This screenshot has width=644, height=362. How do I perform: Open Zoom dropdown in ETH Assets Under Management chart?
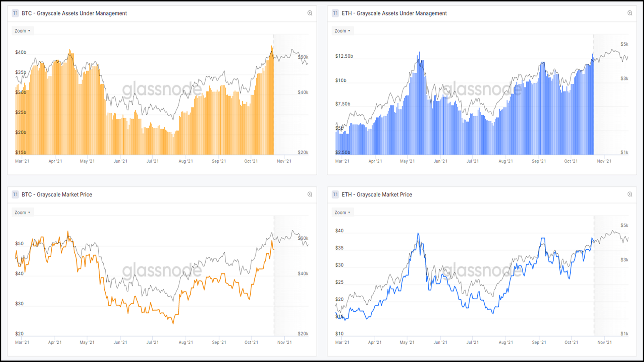coord(342,31)
